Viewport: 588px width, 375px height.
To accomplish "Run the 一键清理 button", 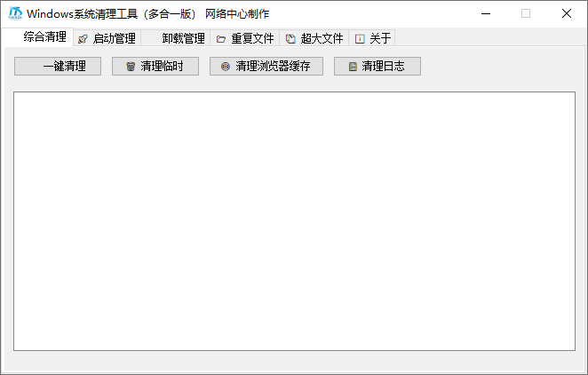I will coord(58,67).
